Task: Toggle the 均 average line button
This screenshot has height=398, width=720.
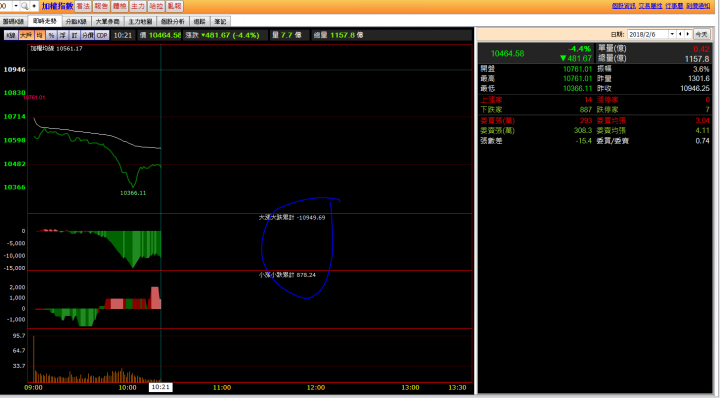Action: (39, 35)
